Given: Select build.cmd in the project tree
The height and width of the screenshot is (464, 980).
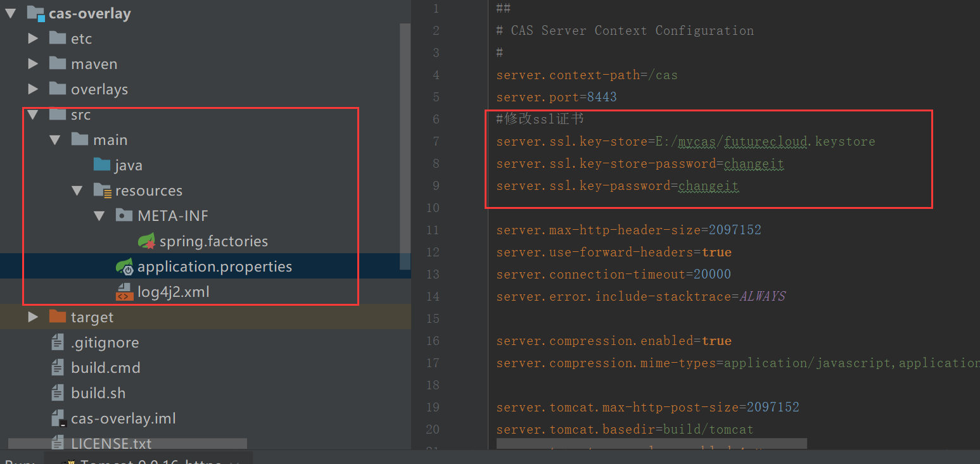Looking at the screenshot, I should point(106,367).
